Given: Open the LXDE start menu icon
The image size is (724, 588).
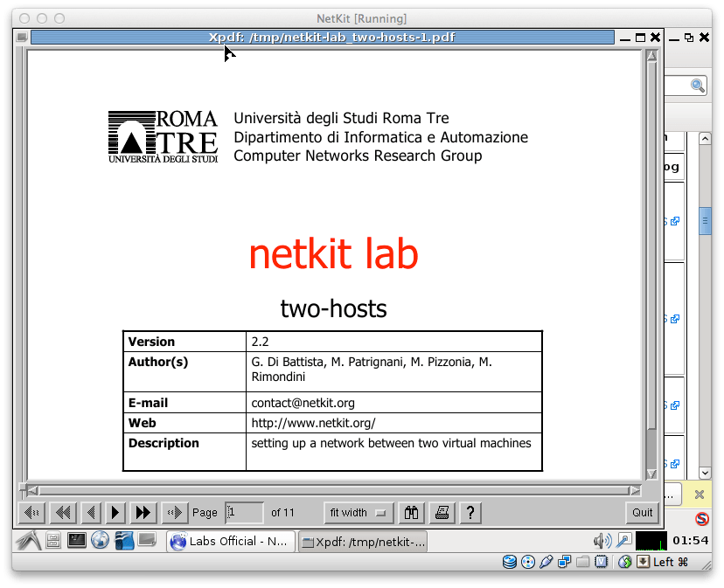Looking at the screenshot, I should [x=29, y=541].
